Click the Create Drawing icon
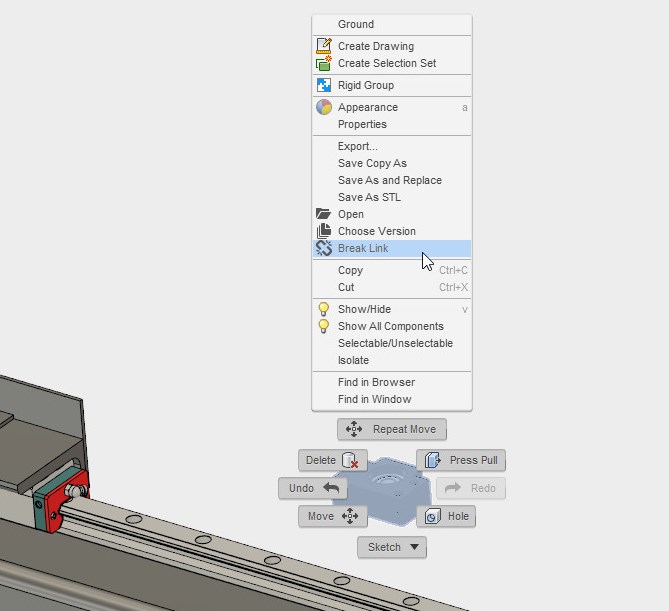The width and height of the screenshot is (669, 611). point(324,46)
